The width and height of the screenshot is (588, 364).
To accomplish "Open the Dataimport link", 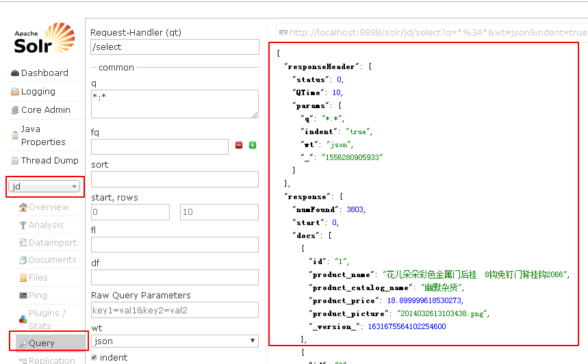I will point(53,242).
